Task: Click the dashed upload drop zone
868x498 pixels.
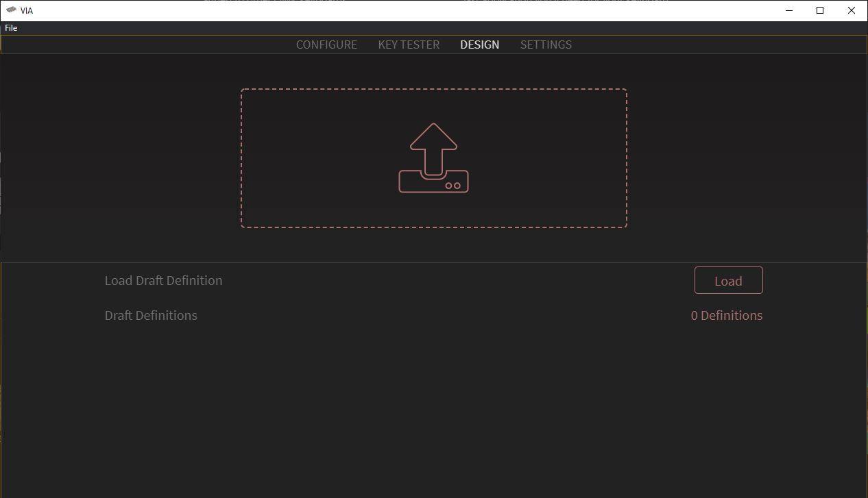Action: pyautogui.click(x=434, y=158)
